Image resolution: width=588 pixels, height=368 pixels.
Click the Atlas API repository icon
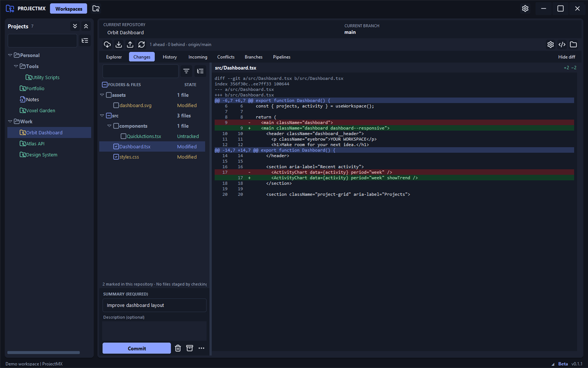22,144
